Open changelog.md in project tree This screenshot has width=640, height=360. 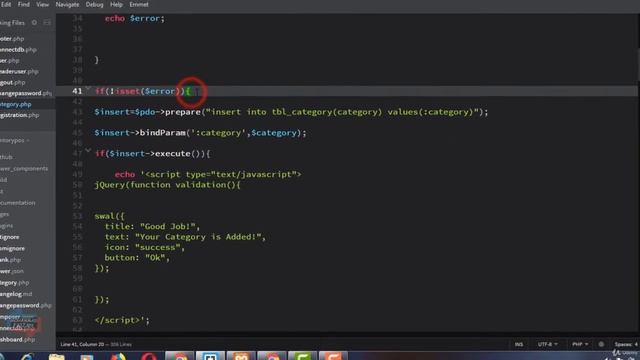pos(16,294)
